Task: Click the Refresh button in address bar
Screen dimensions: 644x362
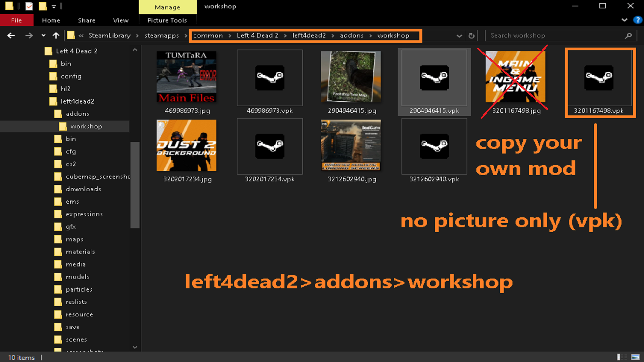Action: tap(471, 36)
